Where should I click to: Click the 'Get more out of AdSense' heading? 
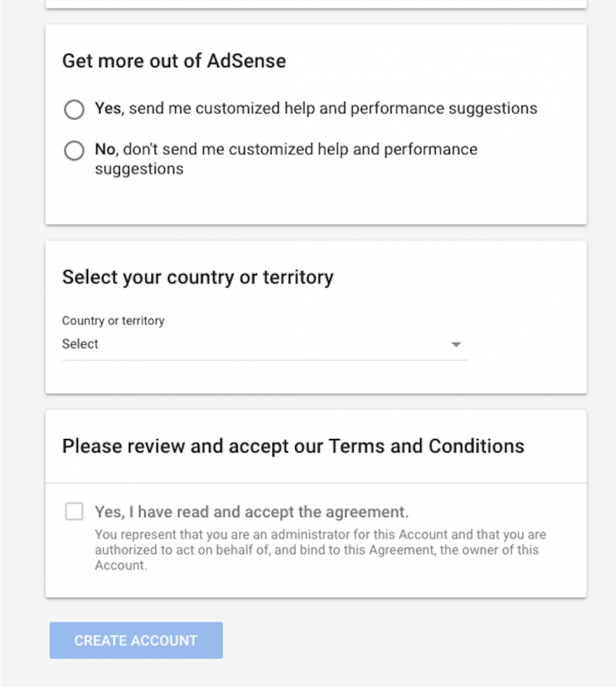coord(173,61)
